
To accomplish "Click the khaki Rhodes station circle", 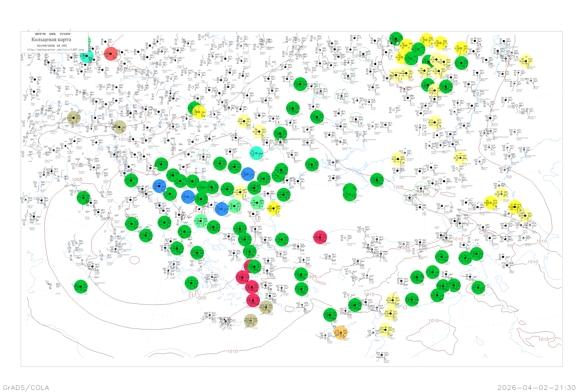I will coord(266,307).
